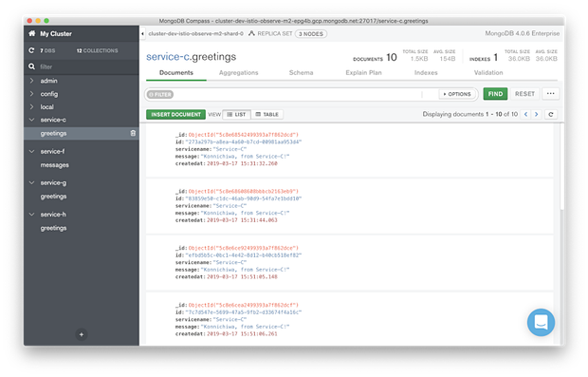Image resolution: width=588 pixels, height=377 pixels.
Task: Expand the local database
Action: [x=31, y=106]
